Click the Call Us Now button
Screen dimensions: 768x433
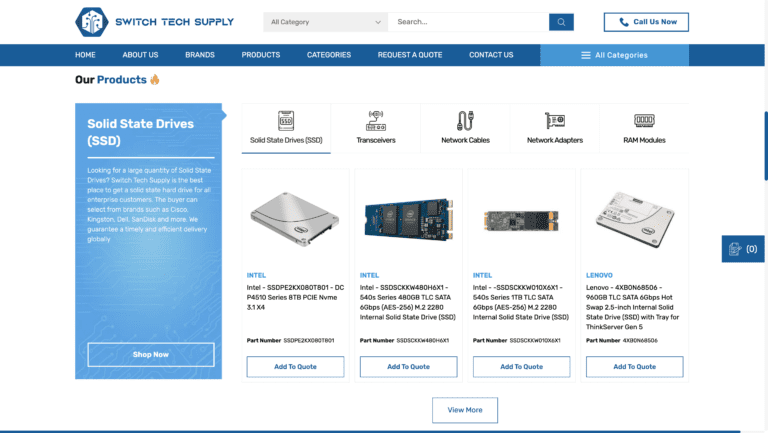click(646, 21)
